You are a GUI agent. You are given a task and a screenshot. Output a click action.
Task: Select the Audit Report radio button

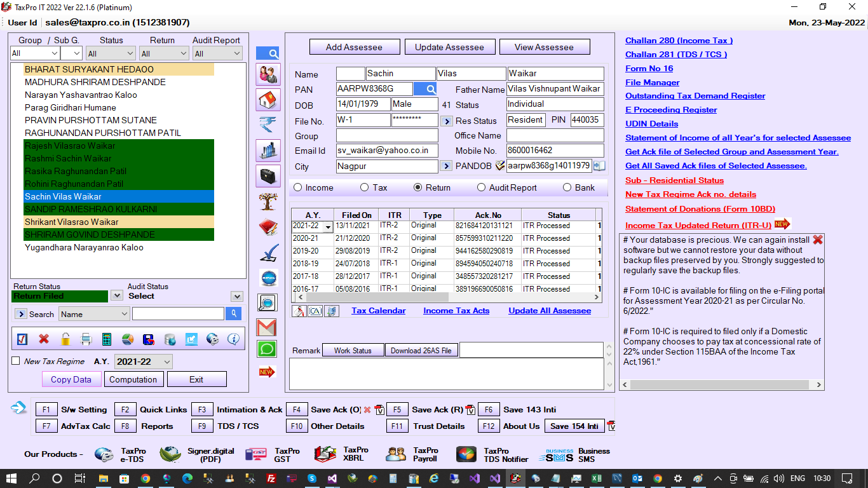(482, 187)
